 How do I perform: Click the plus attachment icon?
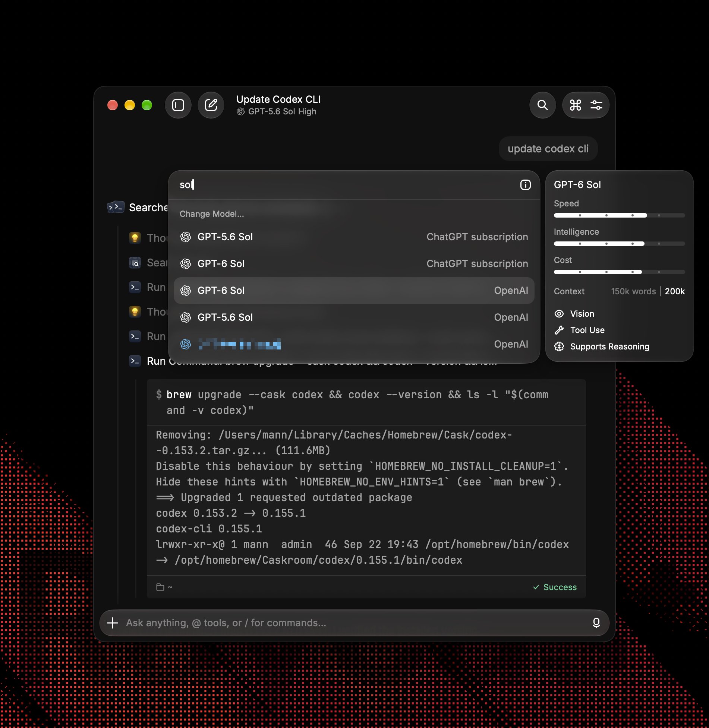(x=113, y=623)
